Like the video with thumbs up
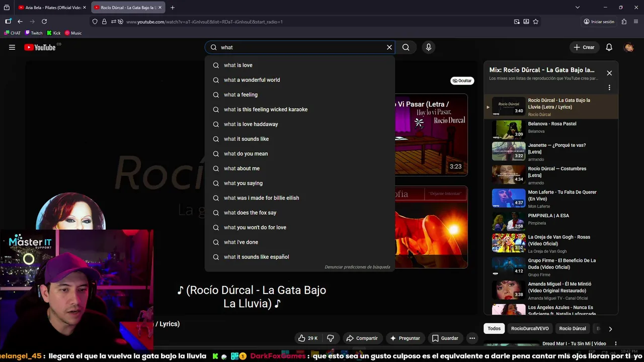The height and width of the screenshot is (362, 644). pyautogui.click(x=307, y=338)
